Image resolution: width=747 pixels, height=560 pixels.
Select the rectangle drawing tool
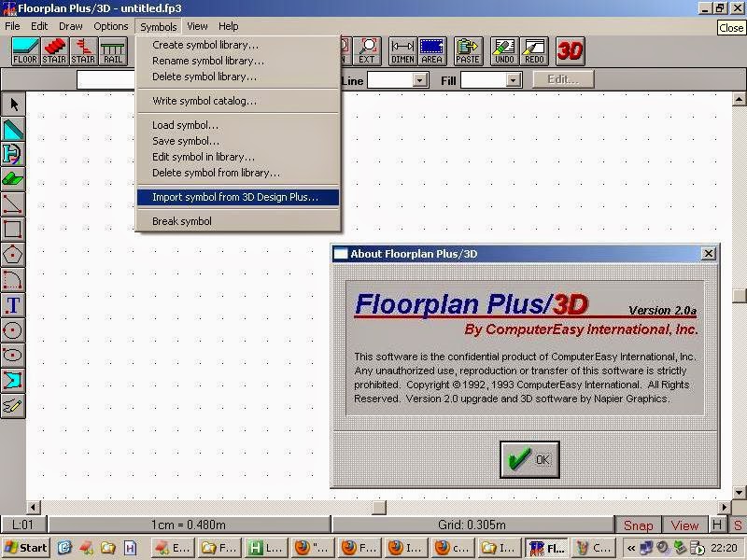pyautogui.click(x=13, y=230)
